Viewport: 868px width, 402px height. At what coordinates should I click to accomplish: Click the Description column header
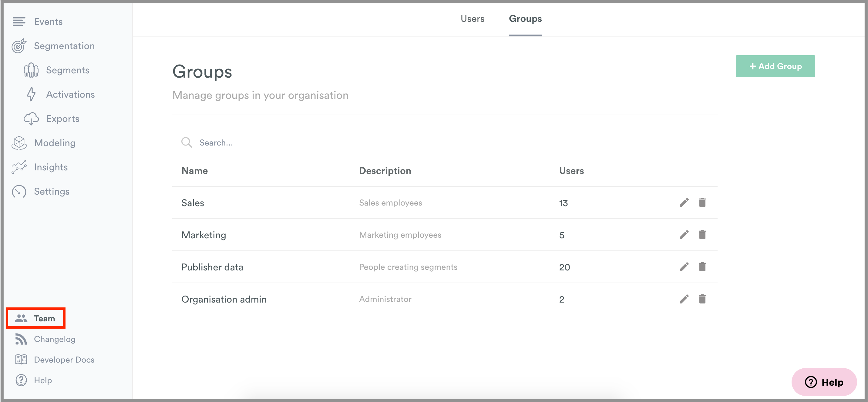click(x=385, y=171)
